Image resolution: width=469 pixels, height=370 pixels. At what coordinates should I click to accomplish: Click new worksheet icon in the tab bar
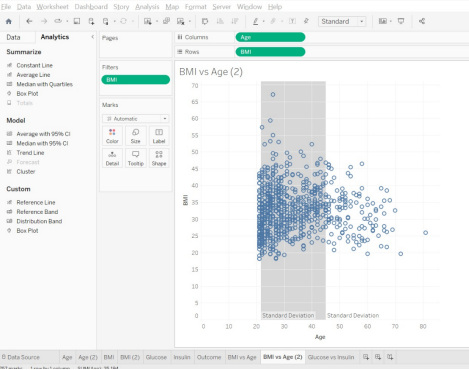pos(366,357)
